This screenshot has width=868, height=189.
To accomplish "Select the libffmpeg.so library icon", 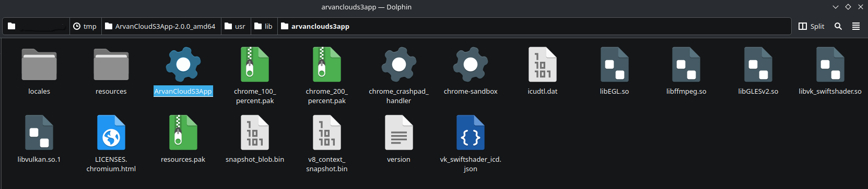I will (686, 64).
